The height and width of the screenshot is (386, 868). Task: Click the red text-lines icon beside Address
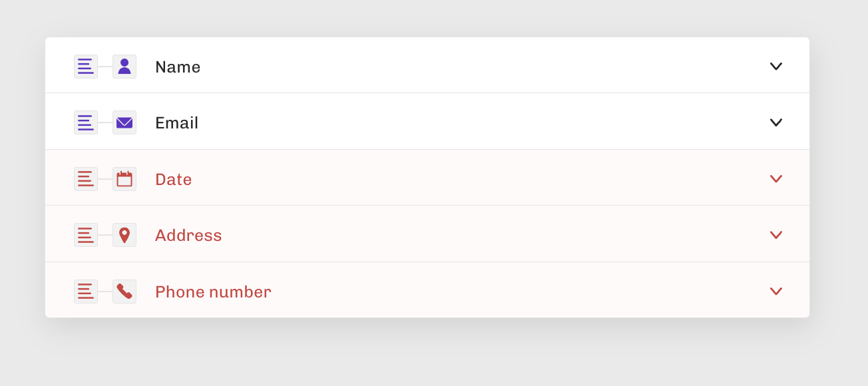tap(86, 235)
